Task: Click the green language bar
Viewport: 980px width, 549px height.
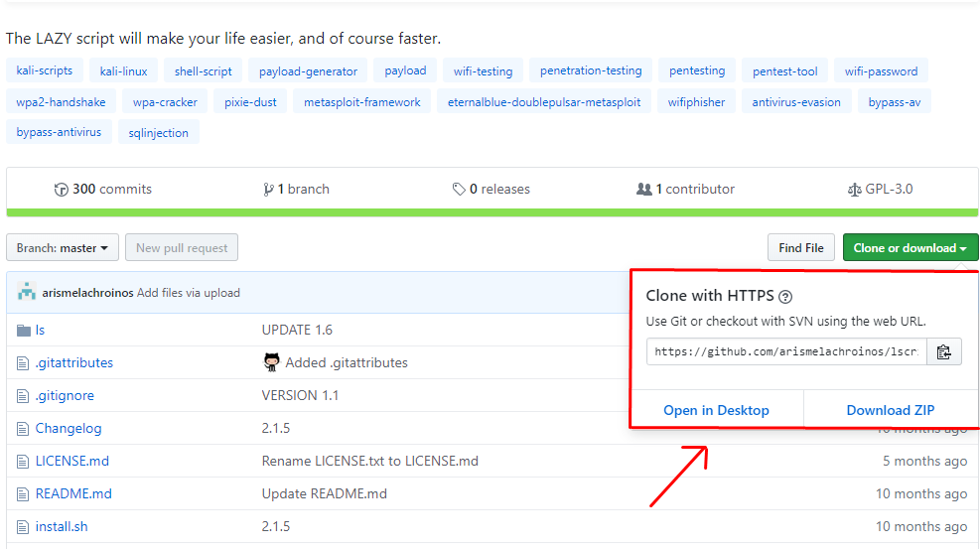Action: click(491, 213)
